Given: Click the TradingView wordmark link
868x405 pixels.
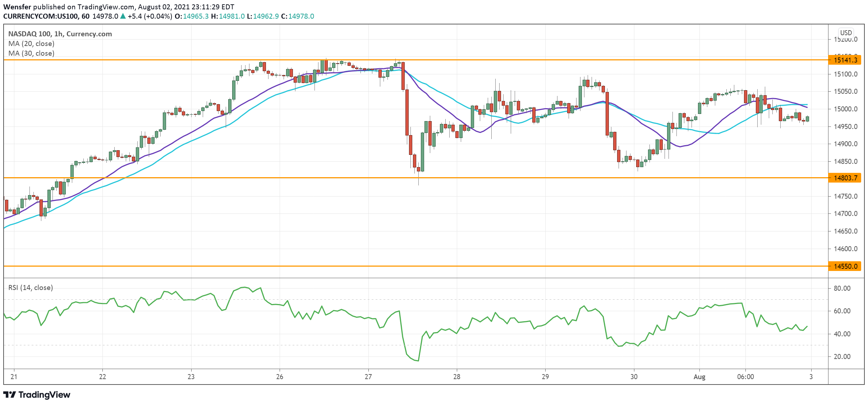Looking at the screenshot, I should click(44, 395).
